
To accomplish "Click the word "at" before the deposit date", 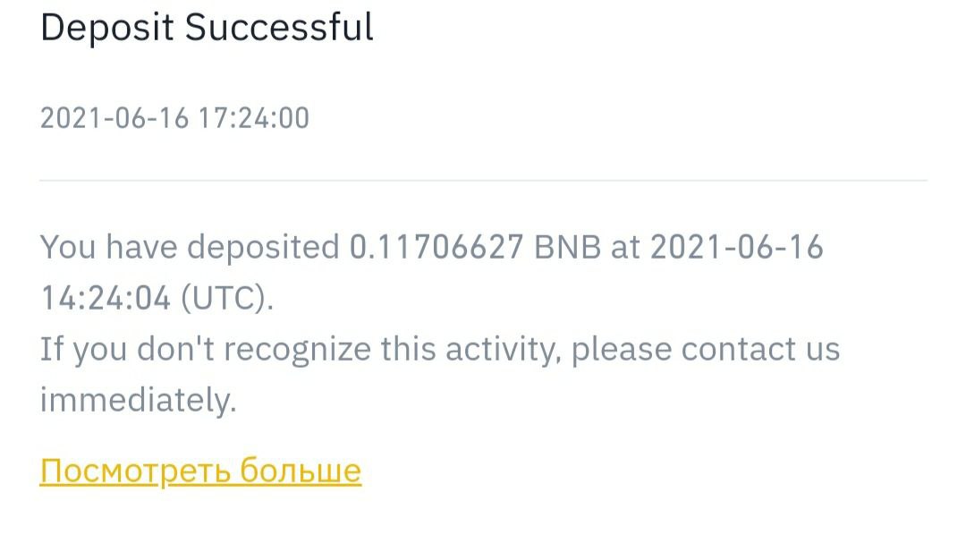I will pos(625,247).
